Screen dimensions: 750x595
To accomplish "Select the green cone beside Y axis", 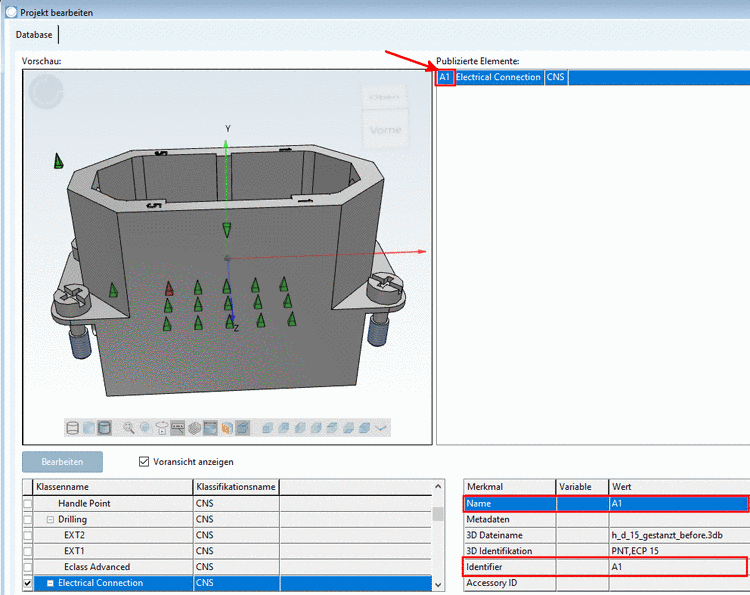I will coord(227,230).
